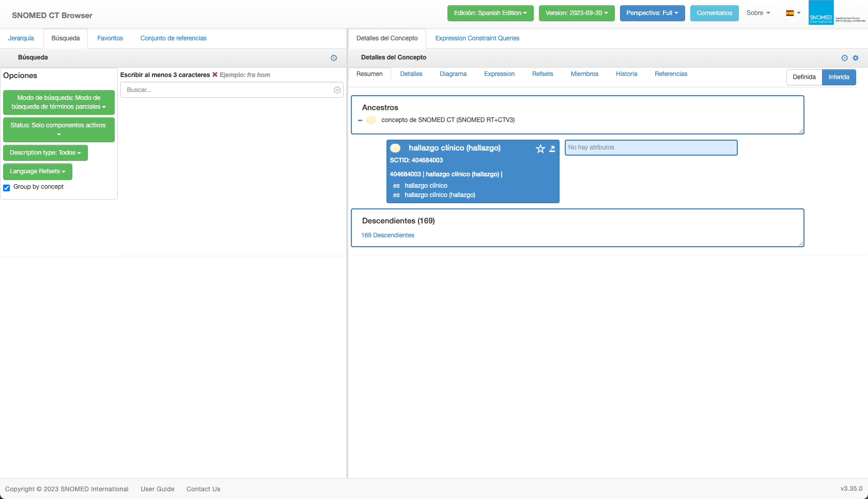The image size is (868, 499).
Task: Click the Comentarios button
Action: coord(714,13)
